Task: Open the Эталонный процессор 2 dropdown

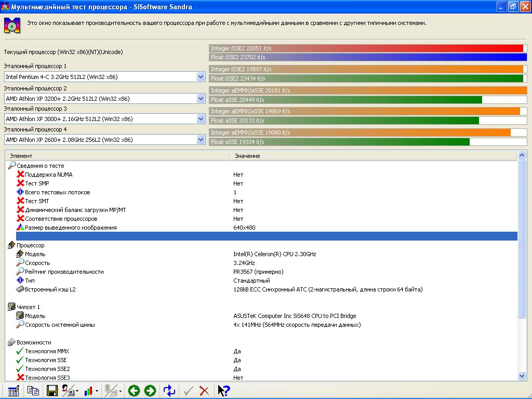Action: pyautogui.click(x=201, y=99)
